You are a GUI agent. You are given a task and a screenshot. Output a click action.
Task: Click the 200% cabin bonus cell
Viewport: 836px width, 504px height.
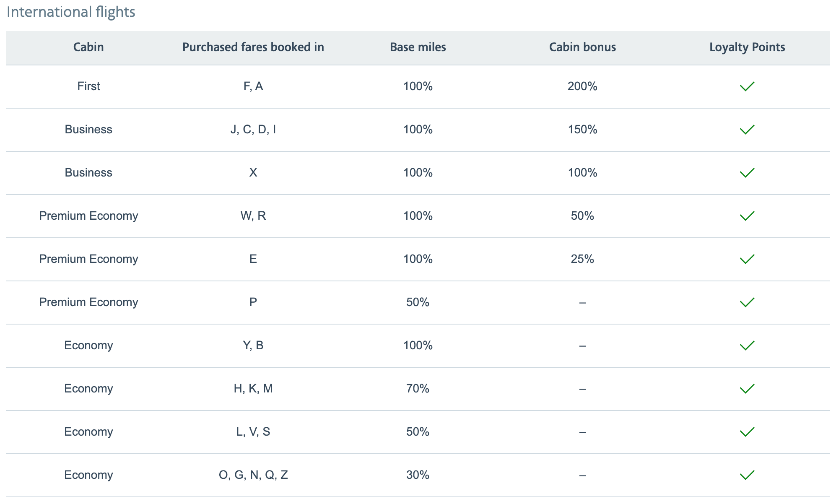[x=582, y=86]
